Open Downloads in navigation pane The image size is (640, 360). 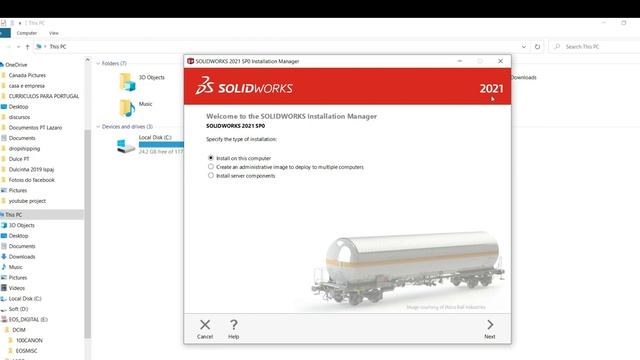coord(22,257)
